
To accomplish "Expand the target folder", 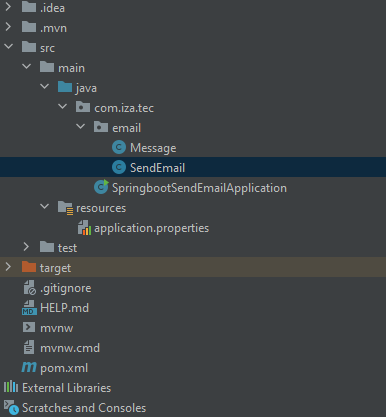I will pyautogui.click(x=8, y=267).
